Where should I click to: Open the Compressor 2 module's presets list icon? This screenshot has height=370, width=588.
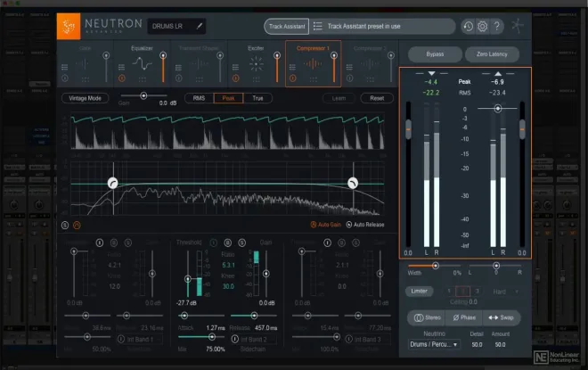[349, 67]
